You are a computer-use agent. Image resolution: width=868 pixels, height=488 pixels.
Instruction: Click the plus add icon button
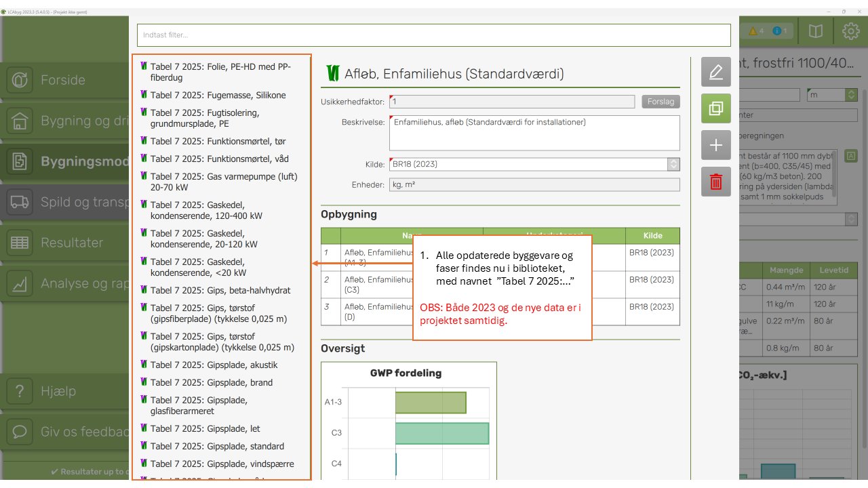715,145
